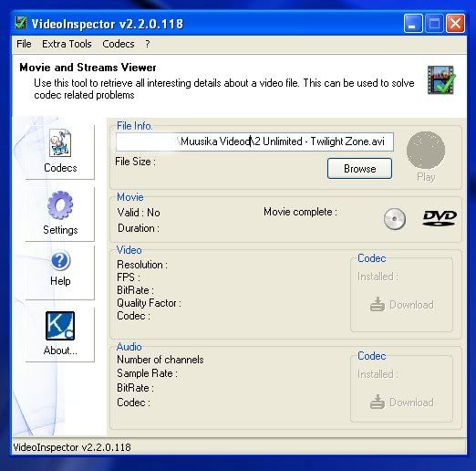
Task: Open the question mark help menu
Action: click(x=148, y=44)
